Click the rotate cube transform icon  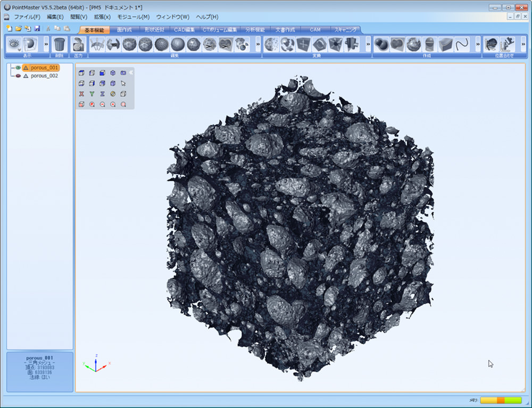[x=319, y=44]
